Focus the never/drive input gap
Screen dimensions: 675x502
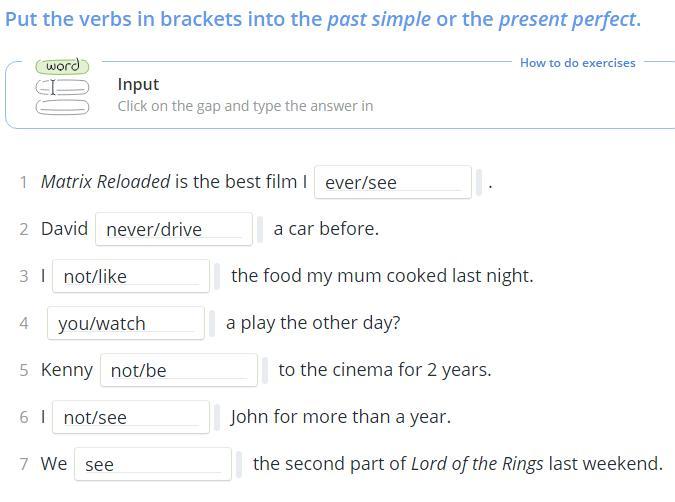[174, 229]
